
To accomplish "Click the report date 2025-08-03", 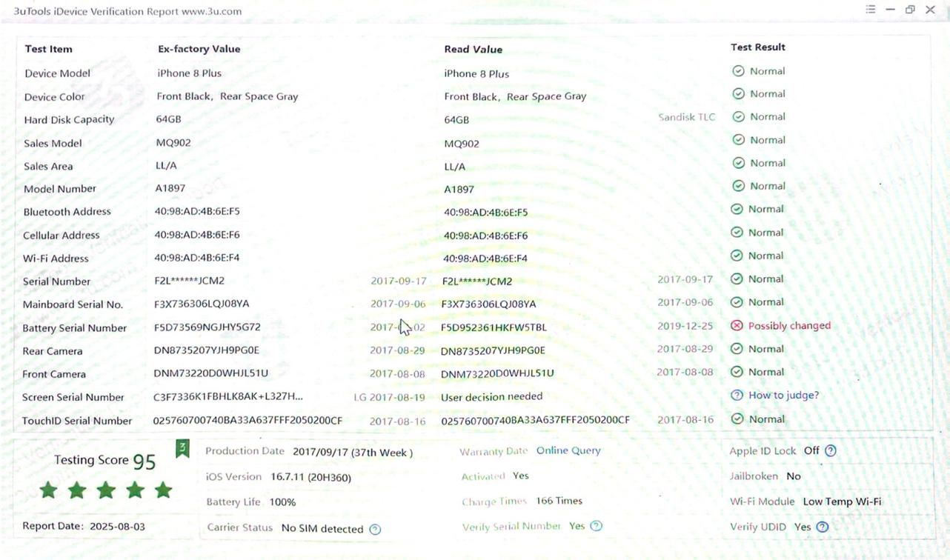I will tap(118, 526).
